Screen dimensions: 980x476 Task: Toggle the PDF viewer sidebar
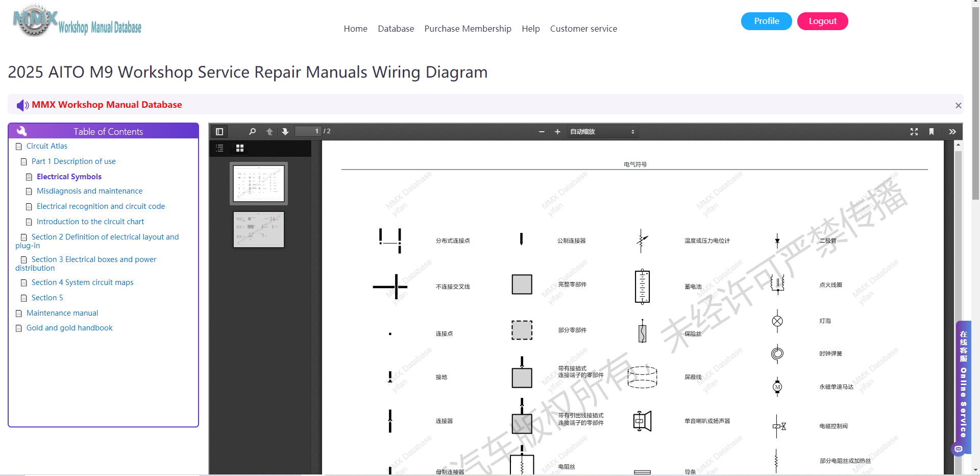click(219, 132)
